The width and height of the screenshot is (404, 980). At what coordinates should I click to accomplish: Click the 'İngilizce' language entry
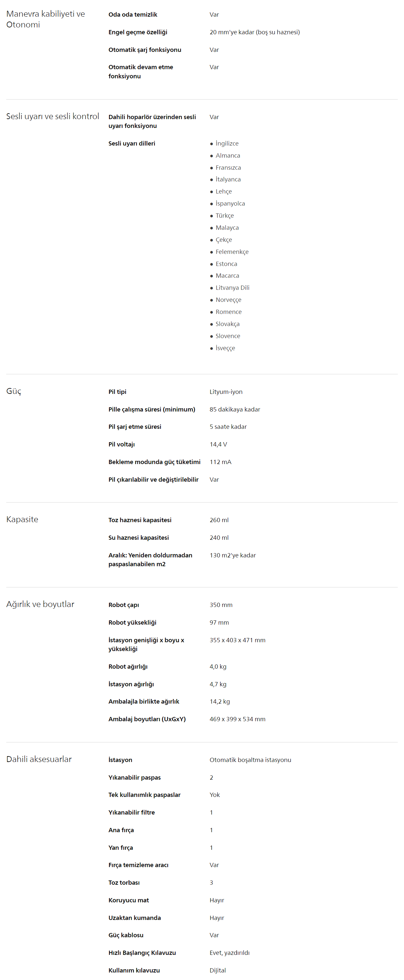227,143
